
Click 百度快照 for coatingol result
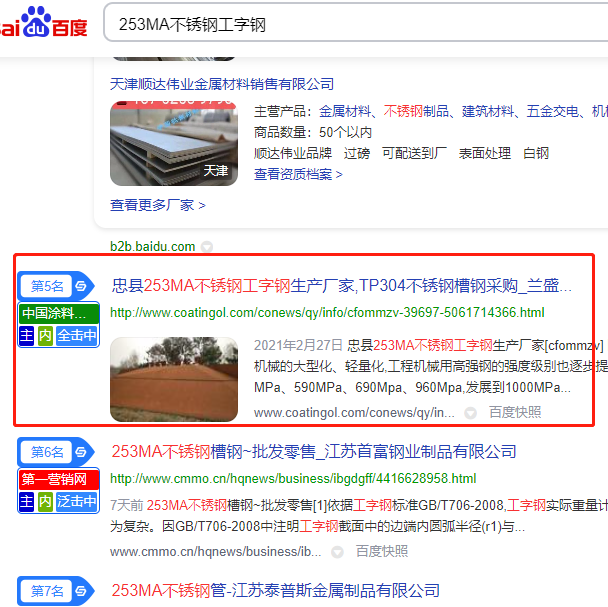click(x=515, y=412)
